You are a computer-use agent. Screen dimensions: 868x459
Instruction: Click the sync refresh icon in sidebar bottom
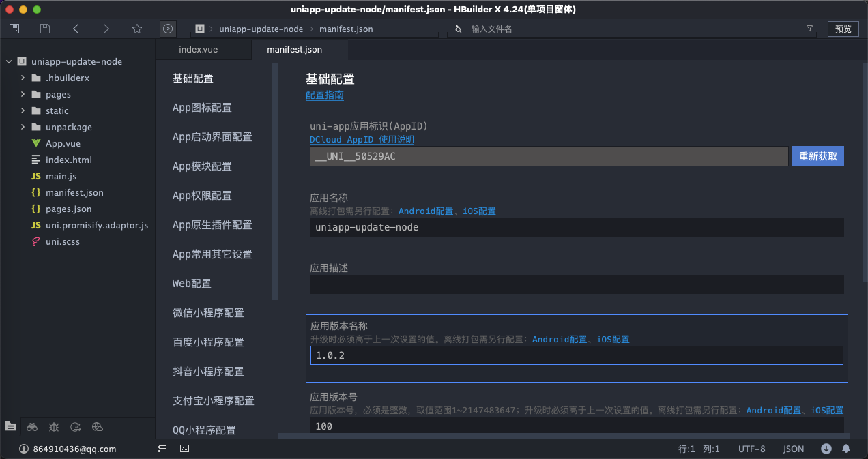click(x=76, y=427)
